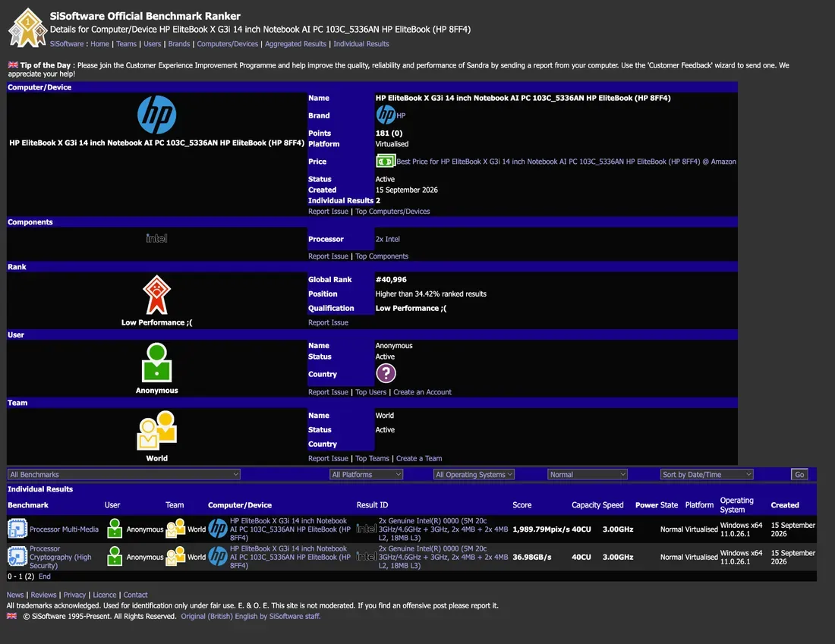
Task: Click team icon in Processor Cryptography row
Action: 175,556
